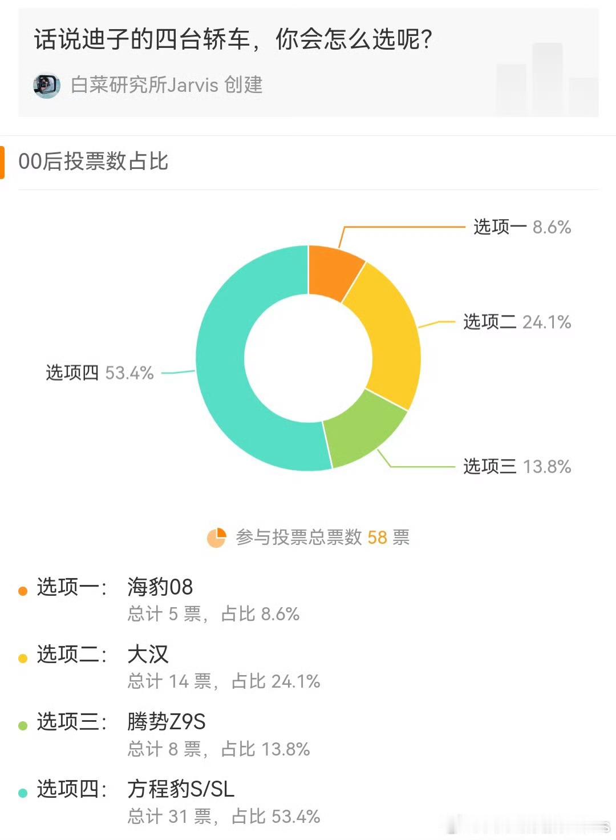616x840 pixels.
Task: Tap the orange section marker beside 00后投票数占比
Action: (2, 162)
